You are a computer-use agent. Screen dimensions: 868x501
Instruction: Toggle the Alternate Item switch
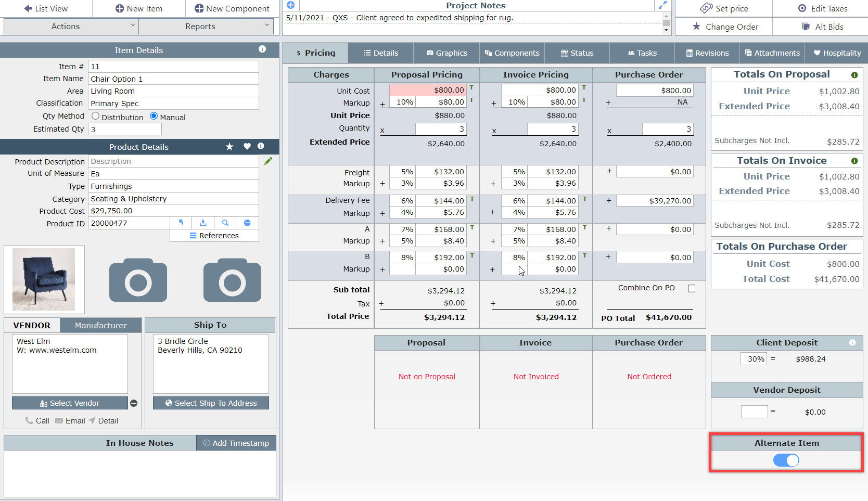[x=786, y=460]
